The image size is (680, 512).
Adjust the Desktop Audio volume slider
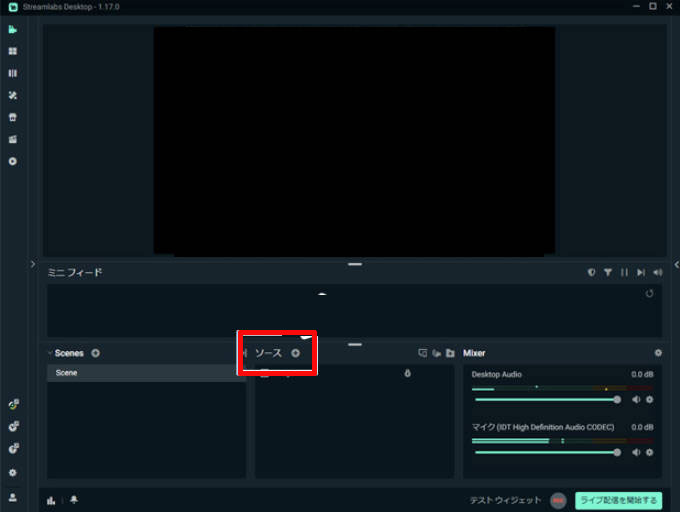point(547,400)
